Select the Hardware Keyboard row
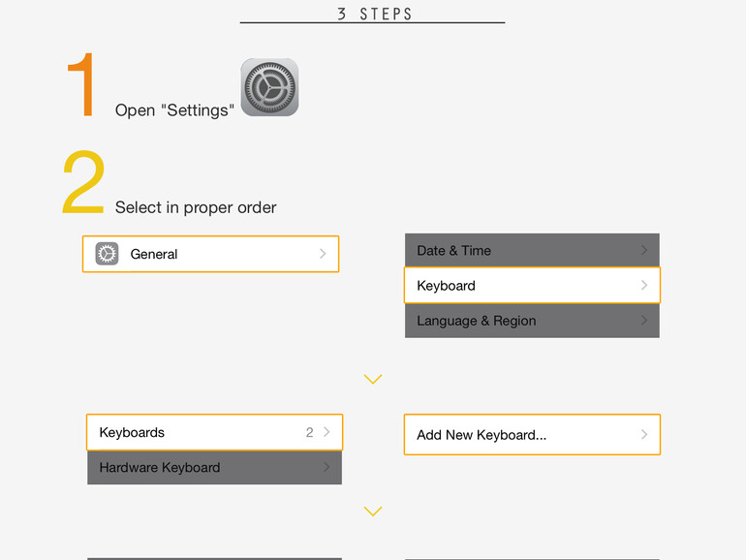 coord(214,467)
